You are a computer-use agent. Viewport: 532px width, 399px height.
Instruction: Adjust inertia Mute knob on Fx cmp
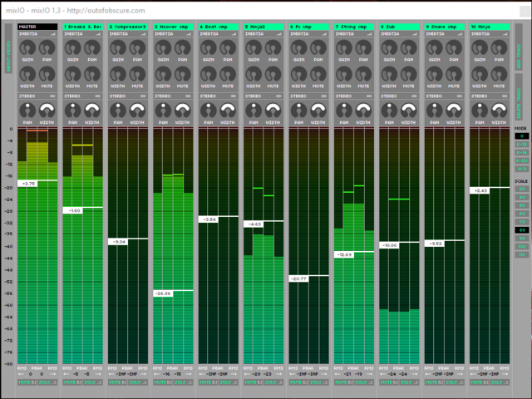point(318,74)
